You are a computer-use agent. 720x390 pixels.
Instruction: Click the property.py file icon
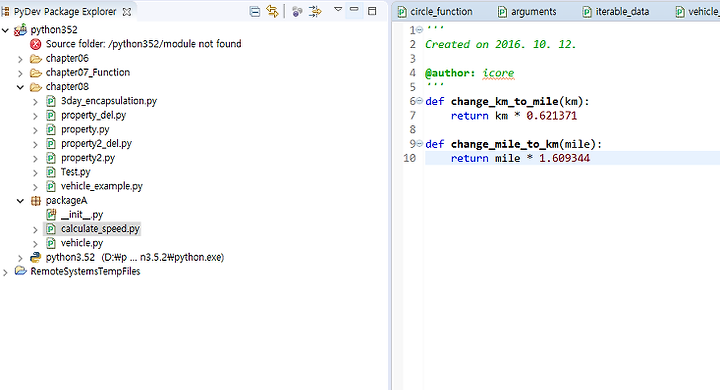point(51,130)
